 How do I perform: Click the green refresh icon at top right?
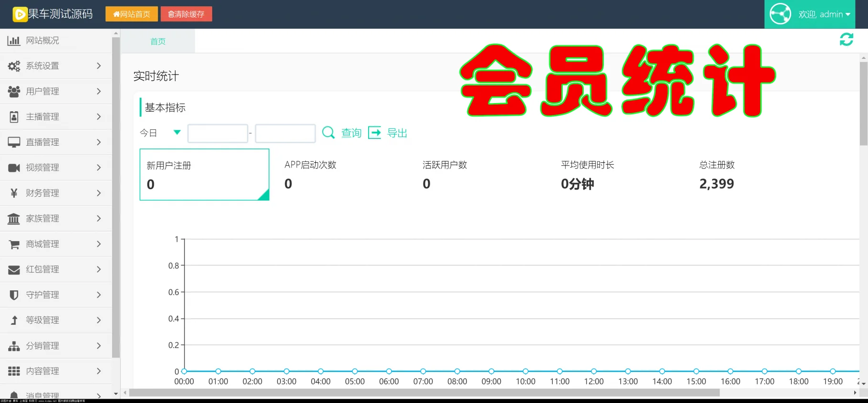coord(847,40)
